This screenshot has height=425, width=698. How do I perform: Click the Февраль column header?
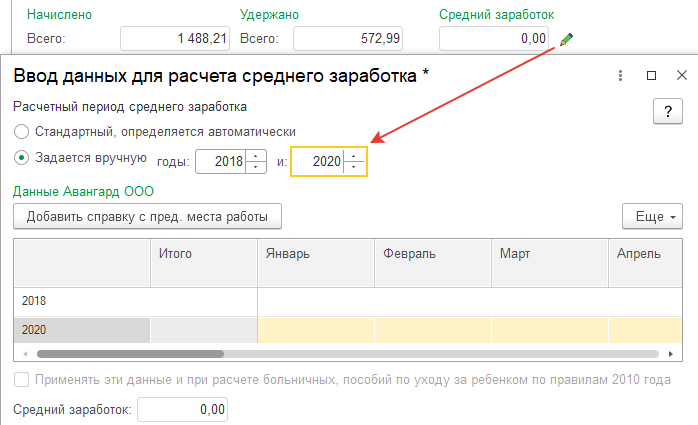pyautogui.click(x=433, y=263)
